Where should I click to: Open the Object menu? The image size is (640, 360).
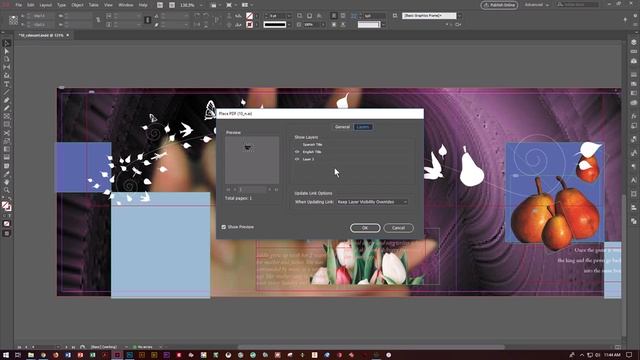pos(77,5)
